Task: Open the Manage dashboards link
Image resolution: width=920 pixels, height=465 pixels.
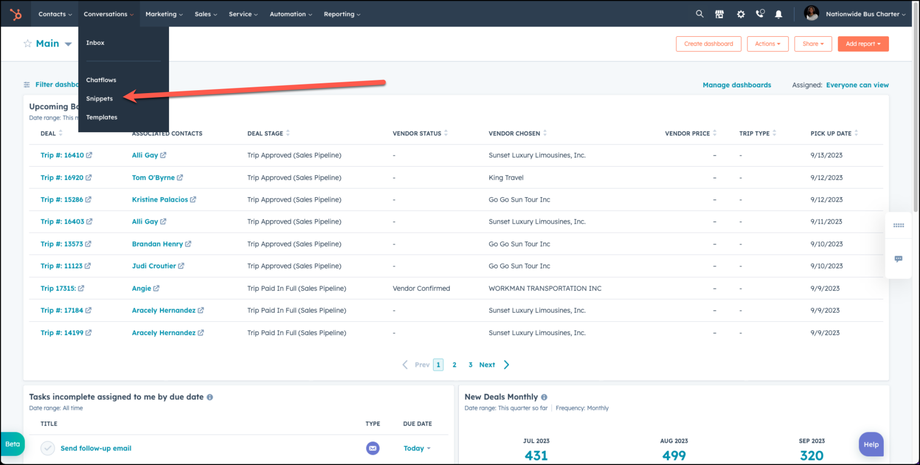Action: tap(736, 85)
